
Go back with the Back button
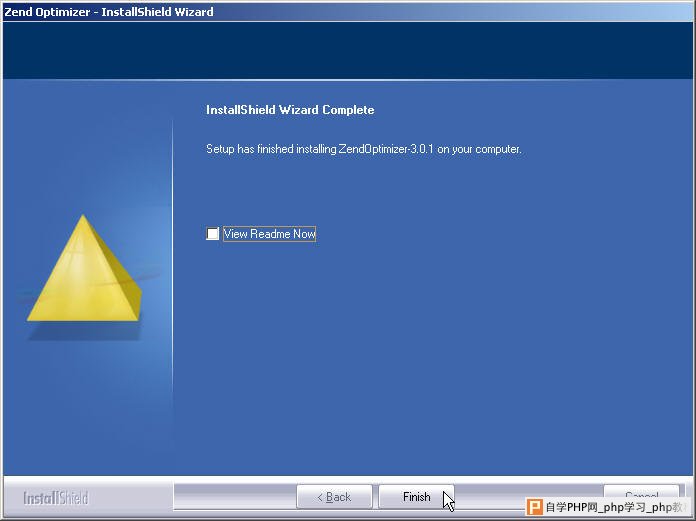click(x=334, y=497)
